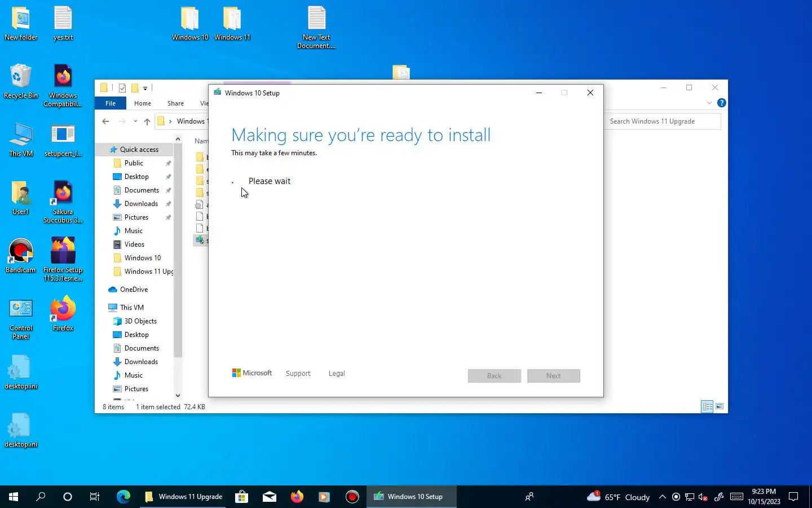Switch to Windows 11 Upgrade taskbar window
Screen dimensions: 812x508
click(183, 497)
